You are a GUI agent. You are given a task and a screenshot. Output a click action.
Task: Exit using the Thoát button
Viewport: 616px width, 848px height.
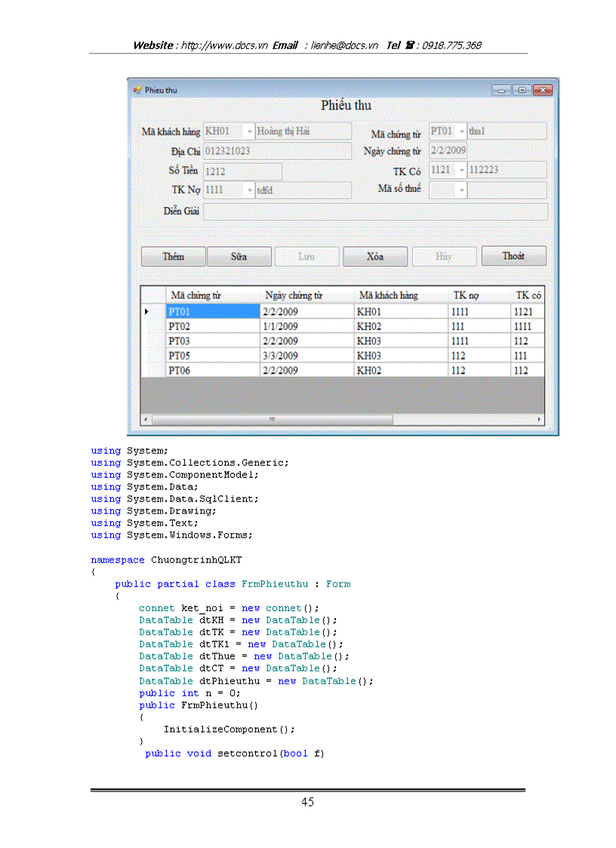(513, 257)
